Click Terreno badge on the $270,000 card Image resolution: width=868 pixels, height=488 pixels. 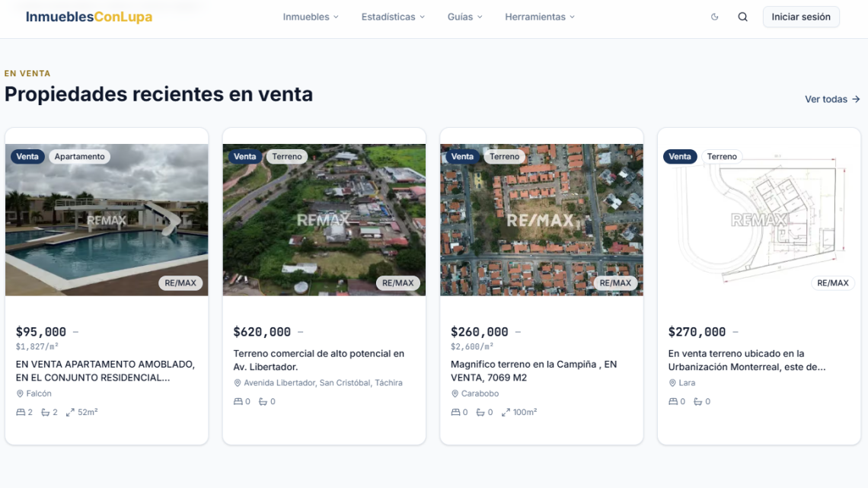722,157
